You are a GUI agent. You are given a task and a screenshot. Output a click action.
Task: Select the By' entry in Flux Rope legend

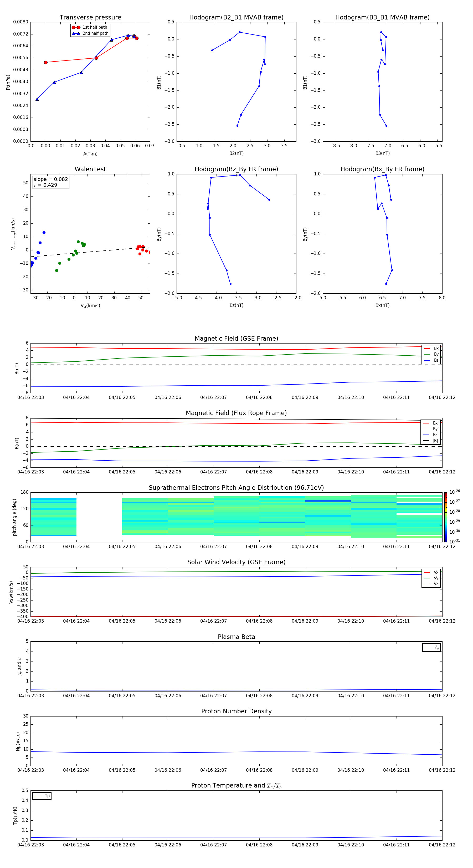(431, 429)
